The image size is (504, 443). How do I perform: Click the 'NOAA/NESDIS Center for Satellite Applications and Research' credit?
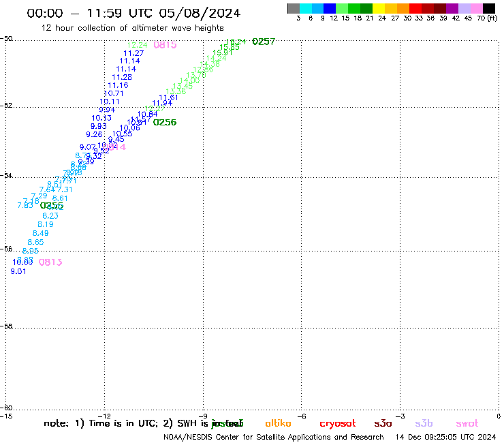point(274,438)
